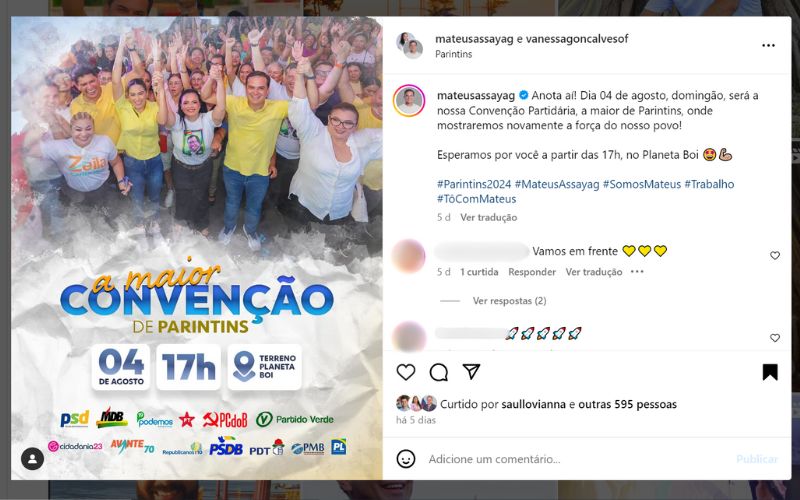This screenshot has height=500, width=800.
Task: Open more options dots on first comment
Action: [637, 271]
